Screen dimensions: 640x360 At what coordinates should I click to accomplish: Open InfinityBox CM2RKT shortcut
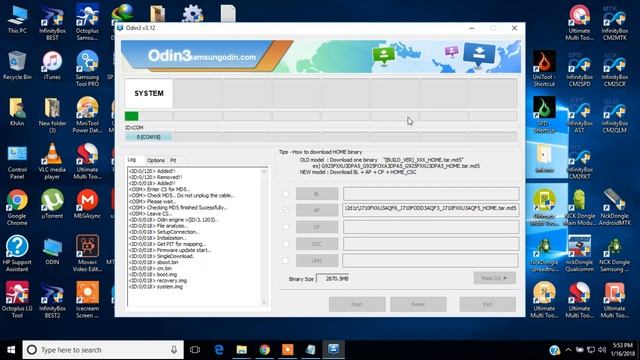[579, 162]
